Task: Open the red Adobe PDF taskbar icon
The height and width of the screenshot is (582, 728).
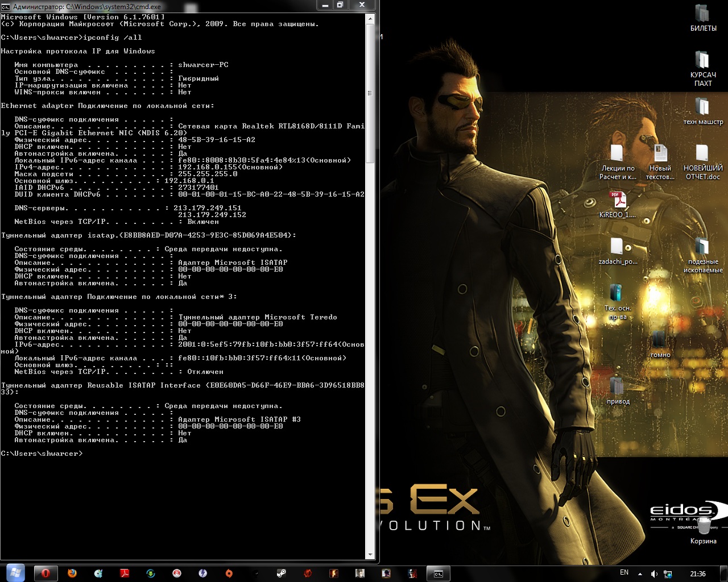Action: pos(125,573)
